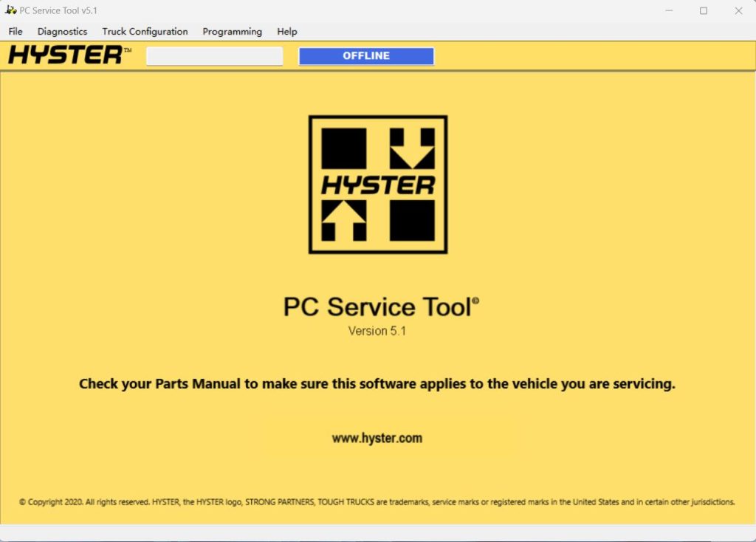756x542 pixels.
Task: Click the copyright notice at the bottom
Action: 377,501
